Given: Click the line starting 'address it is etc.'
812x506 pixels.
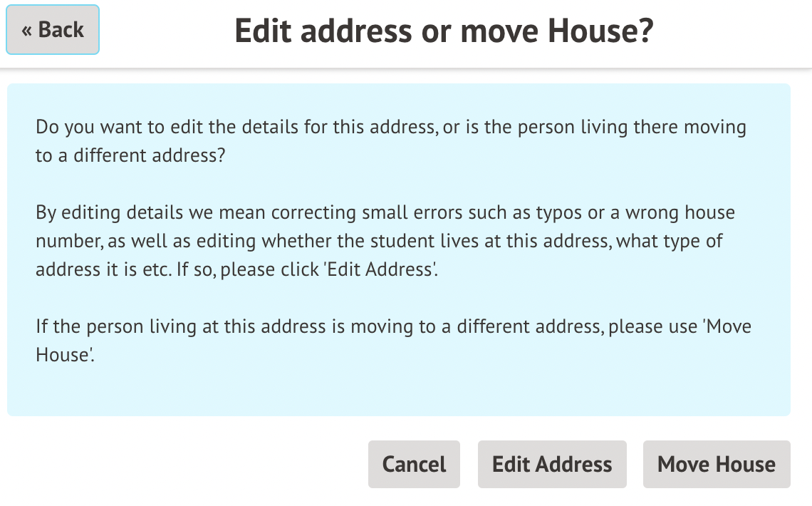Looking at the screenshot, I should [x=236, y=270].
